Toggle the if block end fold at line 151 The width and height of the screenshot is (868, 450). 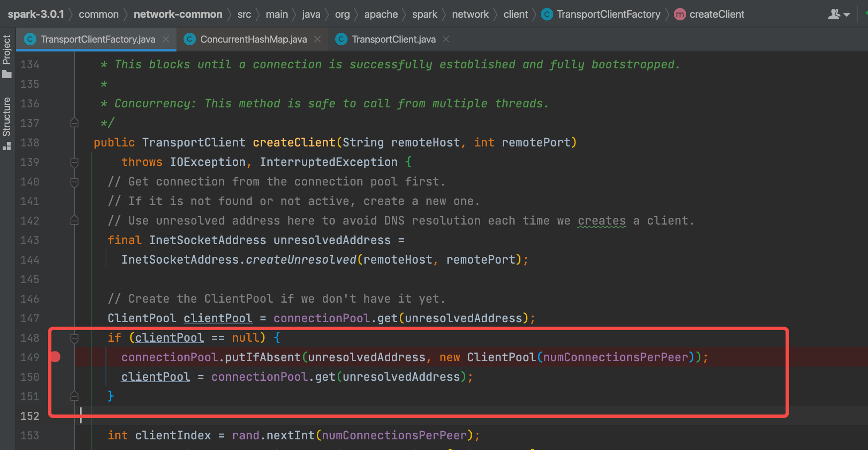[x=74, y=396]
